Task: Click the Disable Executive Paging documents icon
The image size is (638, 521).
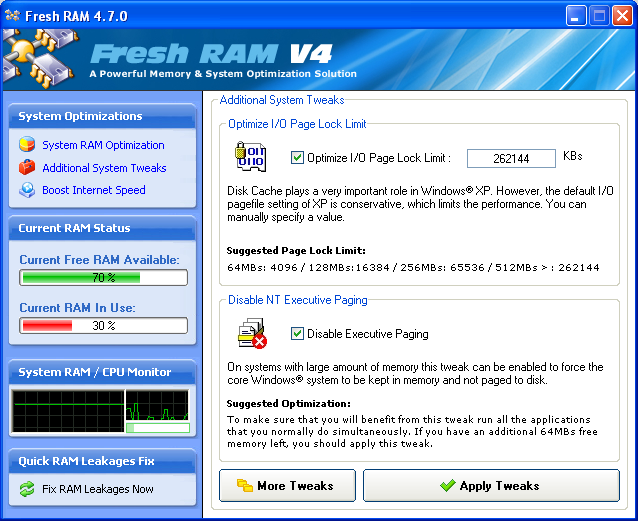Action: [x=252, y=333]
